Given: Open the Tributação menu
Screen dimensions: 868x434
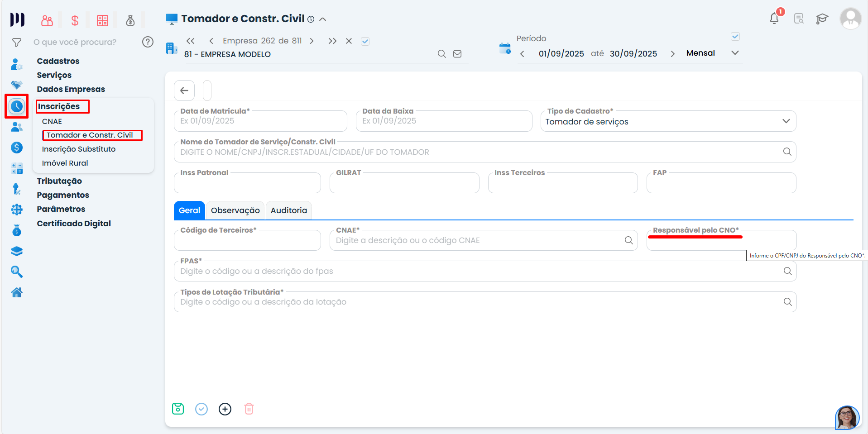Looking at the screenshot, I should coord(59,181).
